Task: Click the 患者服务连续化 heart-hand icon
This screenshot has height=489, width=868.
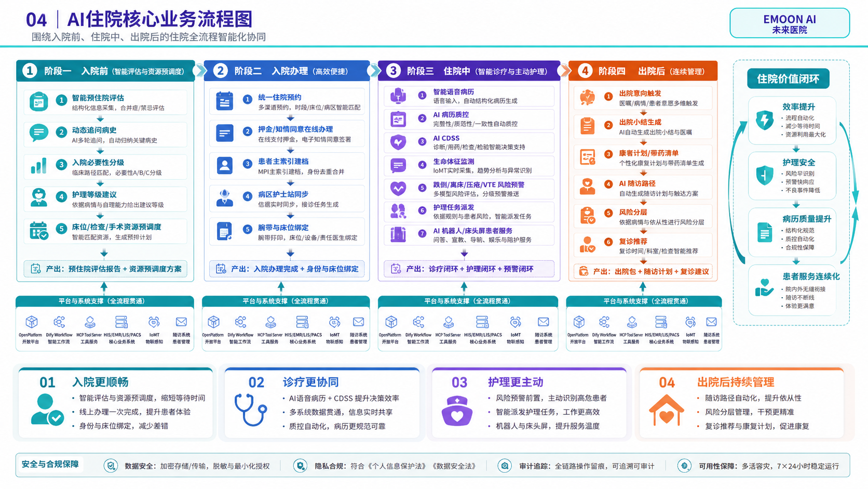Action: pyautogui.click(x=764, y=288)
